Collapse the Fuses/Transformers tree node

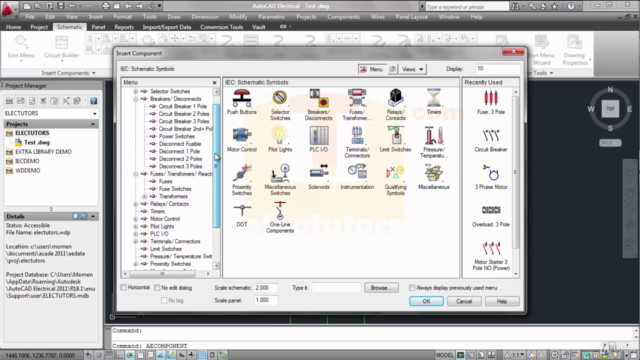pos(136,174)
